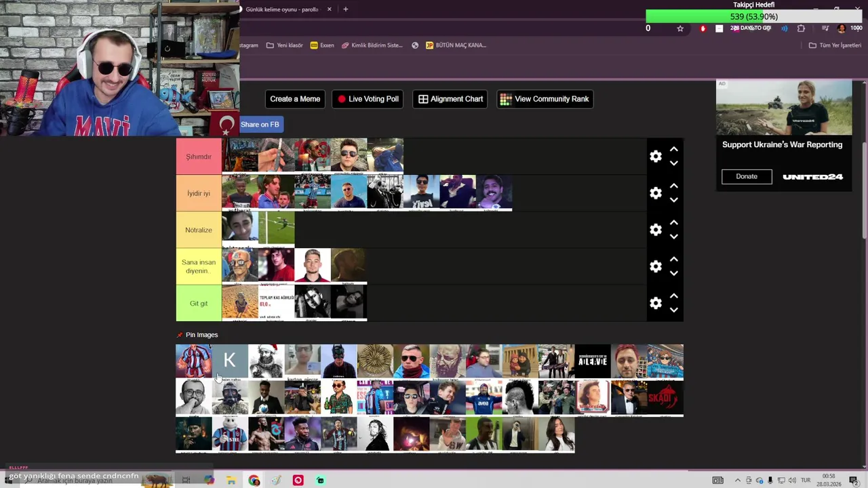The height and width of the screenshot is (488, 868).
Task: Switch to Günlük kelime oyunu tab
Action: point(281,9)
